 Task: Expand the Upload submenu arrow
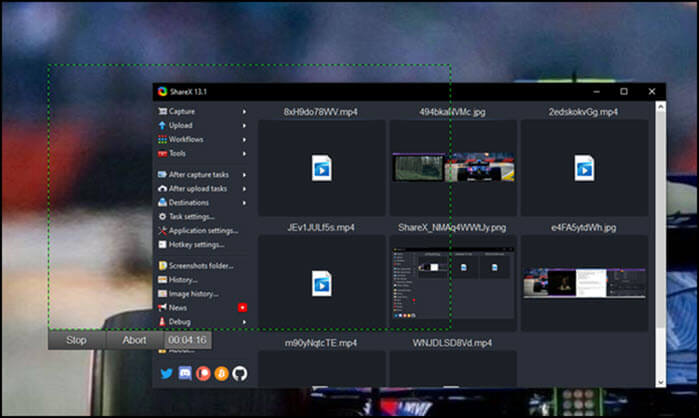pos(244,126)
